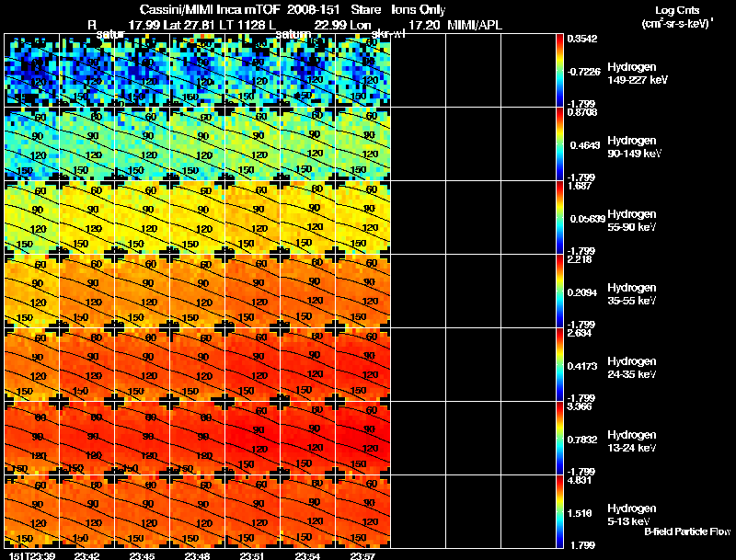Select the 'MIMI/APL' header text
The width and height of the screenshot is (736, 560).
point(475,26)
